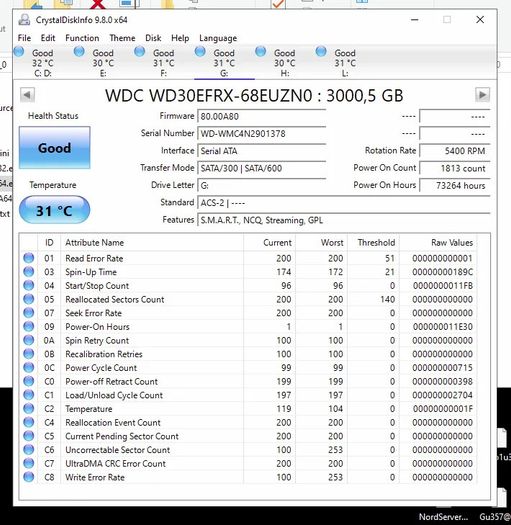The image size is (511, 525).
Task: Click the Good health status button
Action: (55, 148)
